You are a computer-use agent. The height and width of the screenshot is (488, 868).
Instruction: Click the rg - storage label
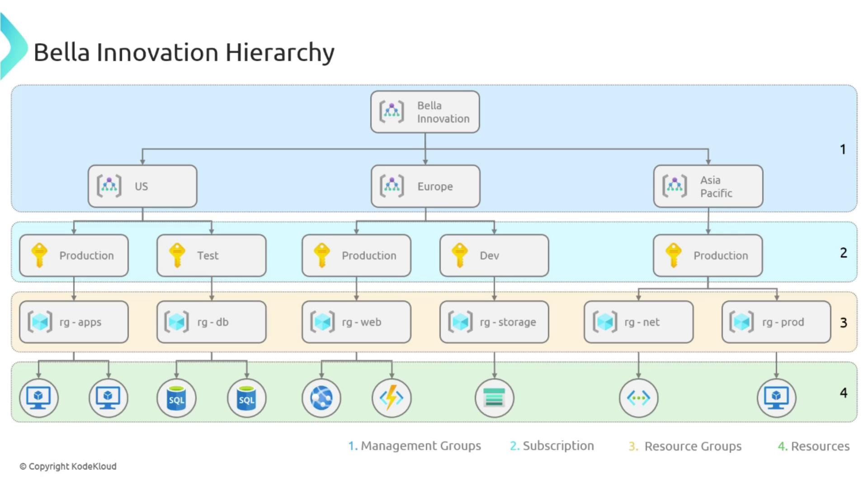508,322
